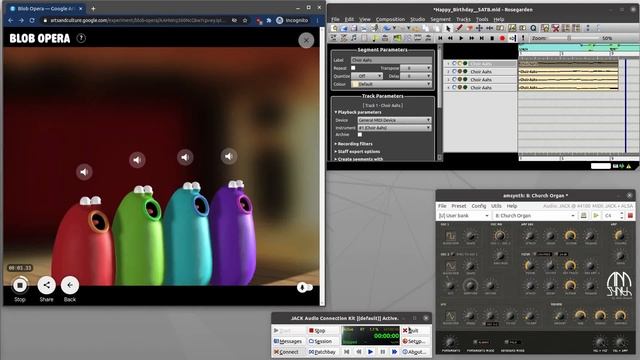640x360 pixels.
Task: Open the Quantize dropdown
Action: 367,76
